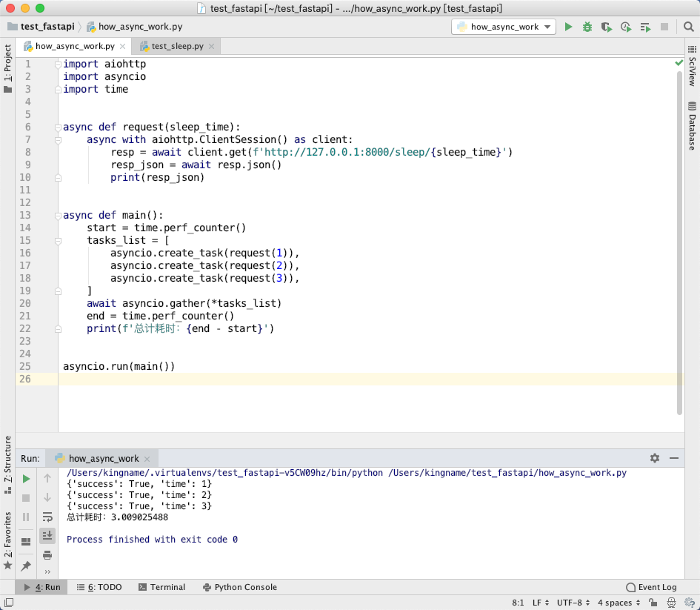
Task: Click how_async_work.py breadcrumb item
Action: (134, 27)
